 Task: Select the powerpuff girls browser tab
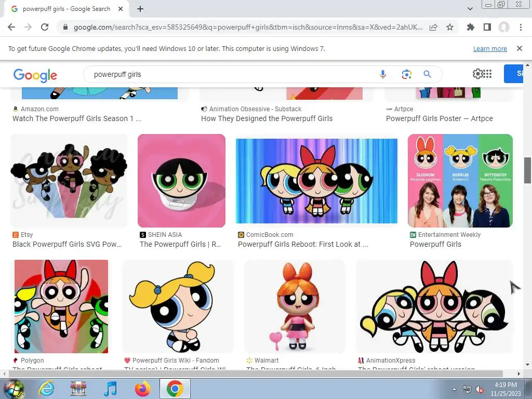click(66, 9)
